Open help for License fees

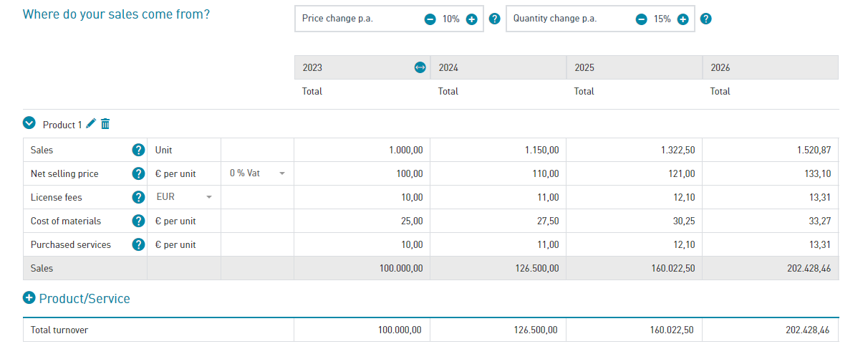[138, 197]
